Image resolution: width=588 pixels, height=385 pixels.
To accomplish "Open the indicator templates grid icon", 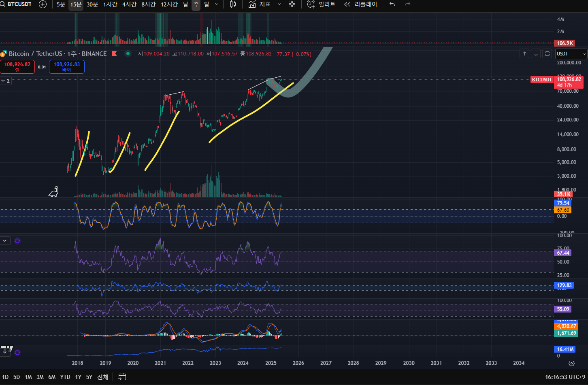I will coord(292,4).
